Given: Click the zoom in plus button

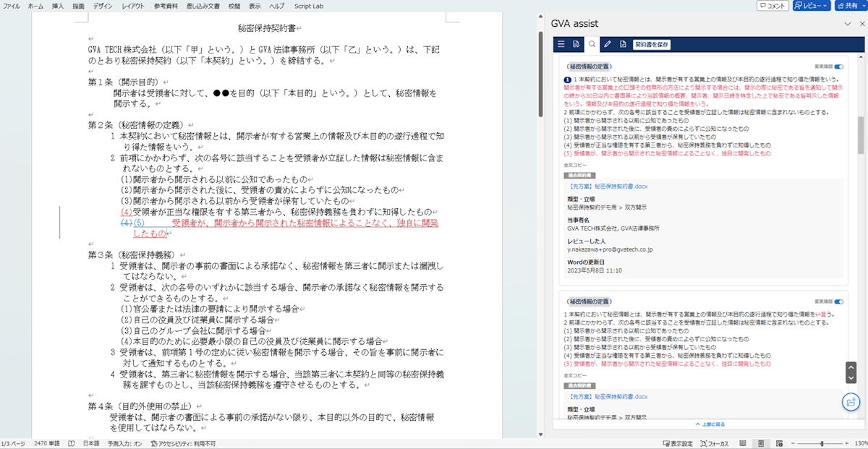Looking at the screenshot, I should point(848,443).
